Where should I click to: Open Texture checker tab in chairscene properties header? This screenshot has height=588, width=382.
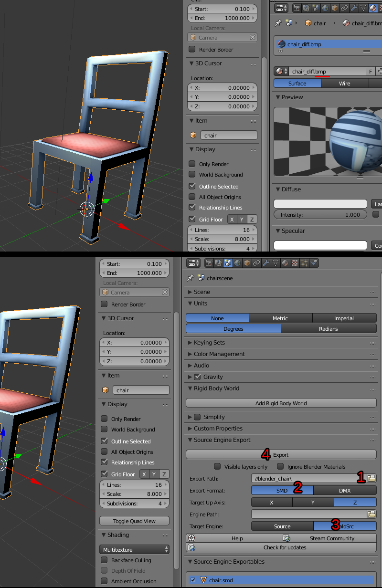tap(295, 263)
